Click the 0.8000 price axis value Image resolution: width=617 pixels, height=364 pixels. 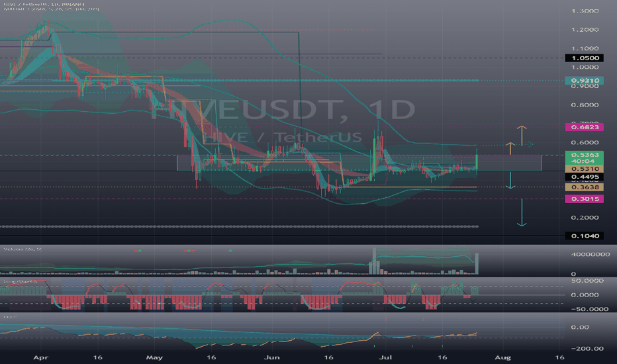(x=585, y=105)
